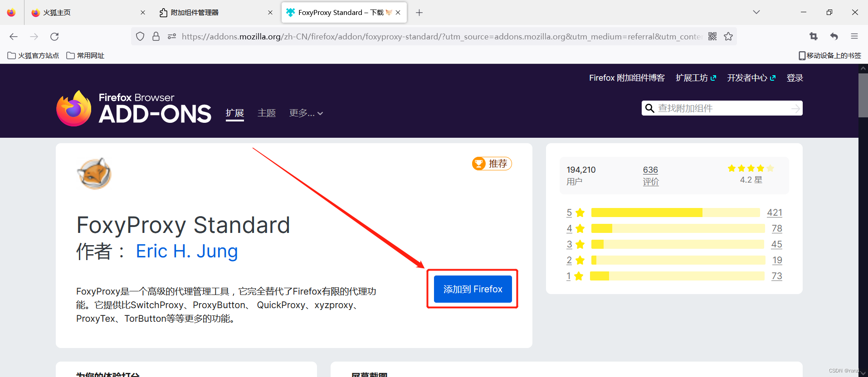Open 常用网址 bookmarks folder
The width and height of the screenshot is (868, 377).
click(x=85, y=56)
